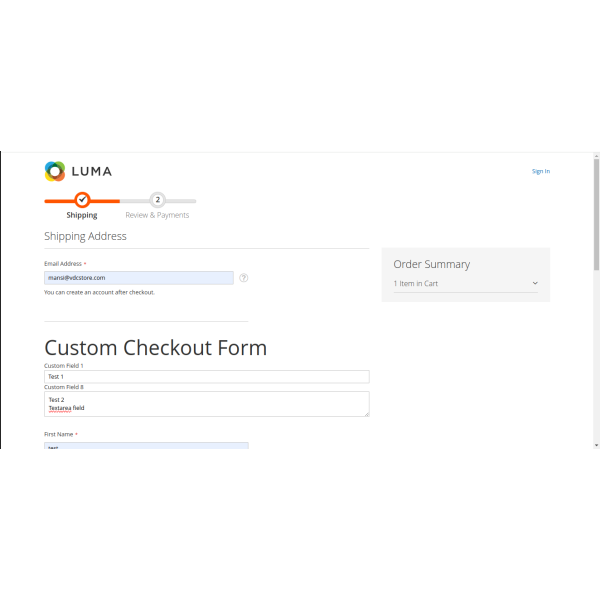Click the Order Summary heading

tap(431, 264)
